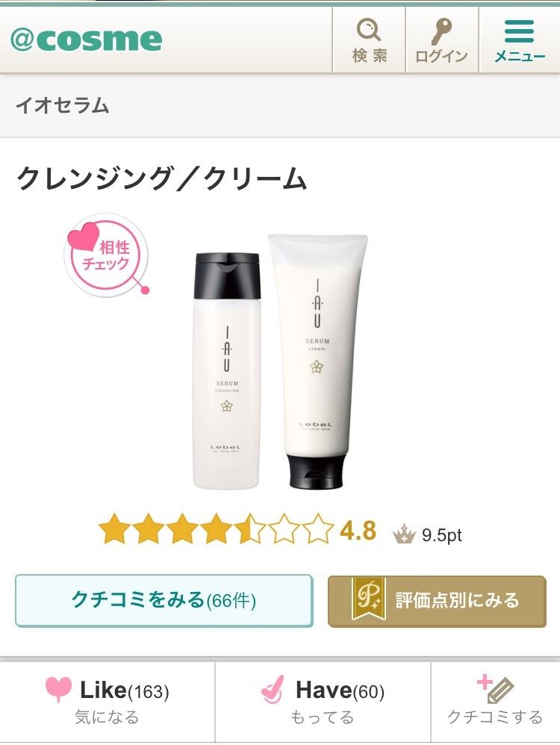The image size is (560, 745).
Task: Toggle Like (163) for this product
Action: pos(107,702)
